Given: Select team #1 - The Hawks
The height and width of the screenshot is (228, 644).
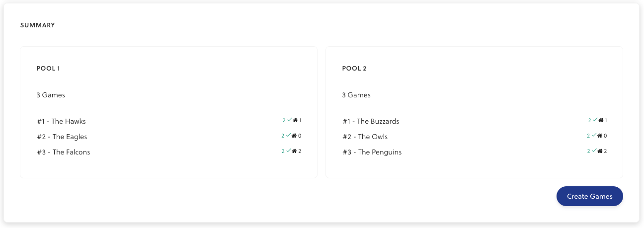Looking at the screenshot, I should point(61,121).
